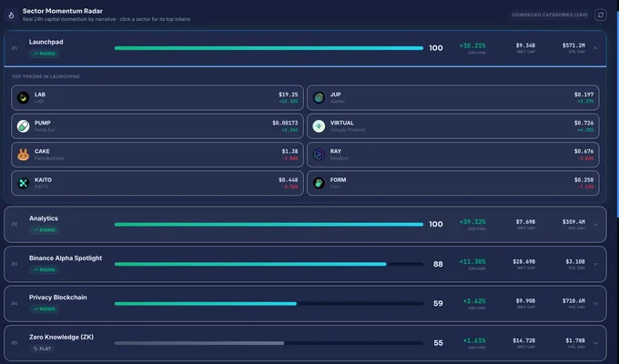Expand the Binance Alpha Spotlight chevron
Screen dimensions: 619x364
click(595, 264)
